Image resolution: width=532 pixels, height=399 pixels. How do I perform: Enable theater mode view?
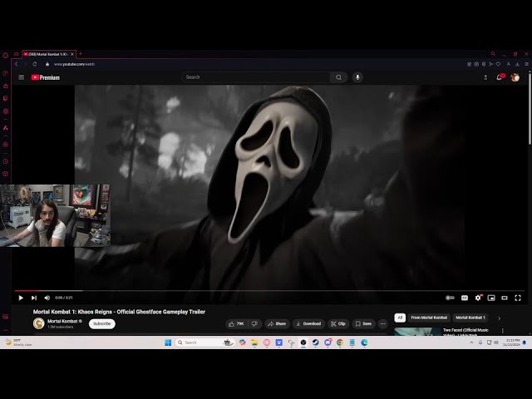[505, 298]
